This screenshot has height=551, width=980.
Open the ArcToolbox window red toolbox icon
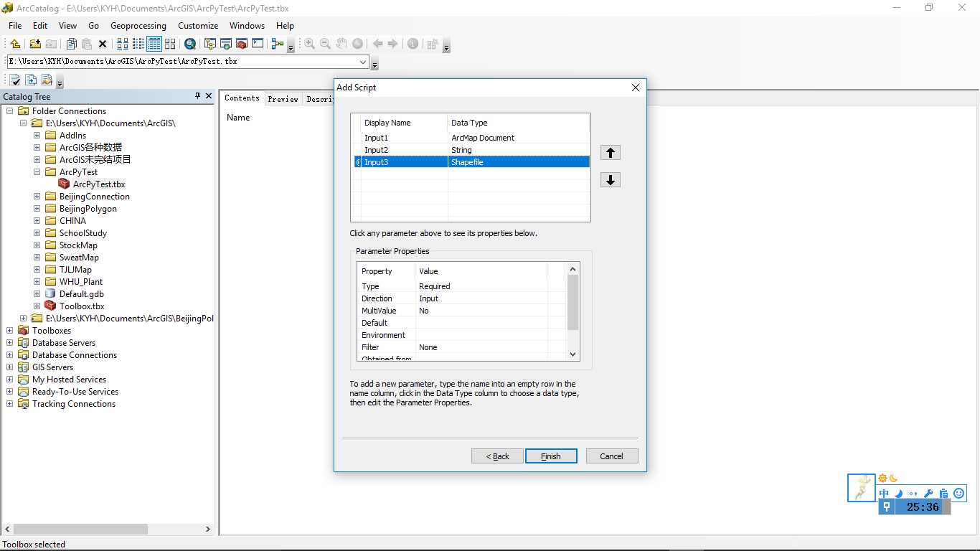coord(242,44)
